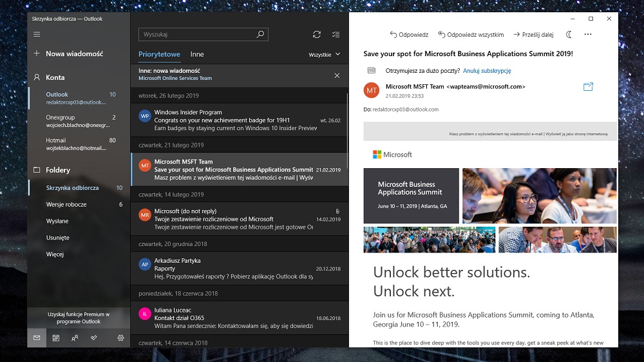The height and width of the screenshot is (362, 644).
Task: Toggle dark mode moon icon
Action: (569, 35)
